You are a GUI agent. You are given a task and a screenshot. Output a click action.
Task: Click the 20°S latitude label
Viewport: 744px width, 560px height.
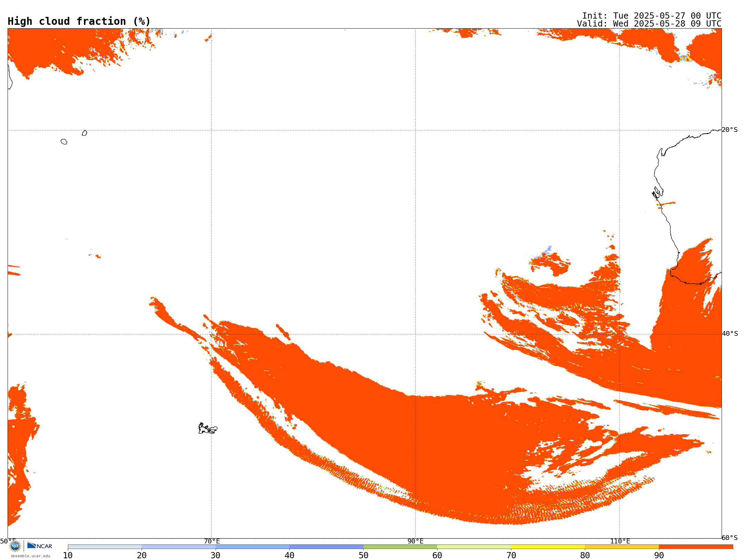pyautogui.click(x=730, y=130)
